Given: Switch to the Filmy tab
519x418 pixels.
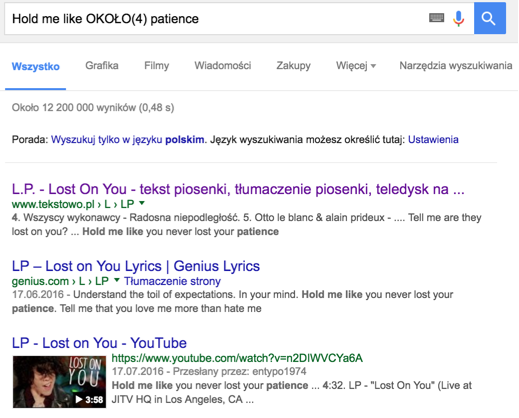Looking at the screenshot, I should (156, 66).
